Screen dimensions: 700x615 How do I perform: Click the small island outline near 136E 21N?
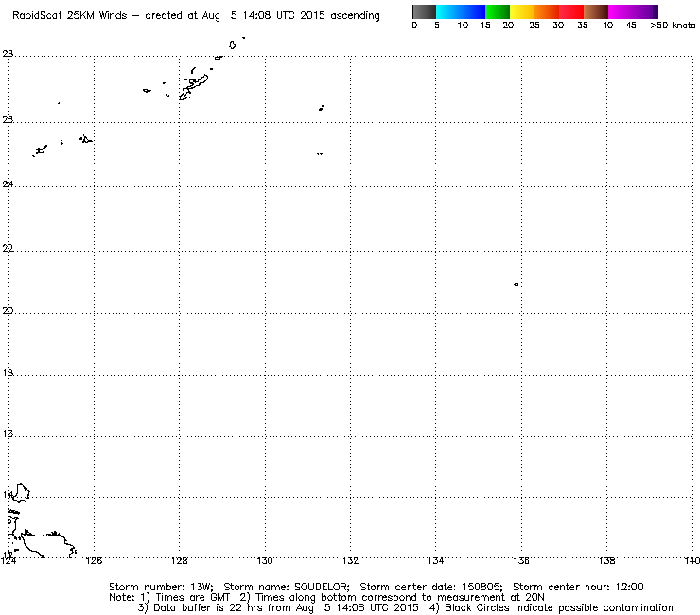tap(516, 284)
